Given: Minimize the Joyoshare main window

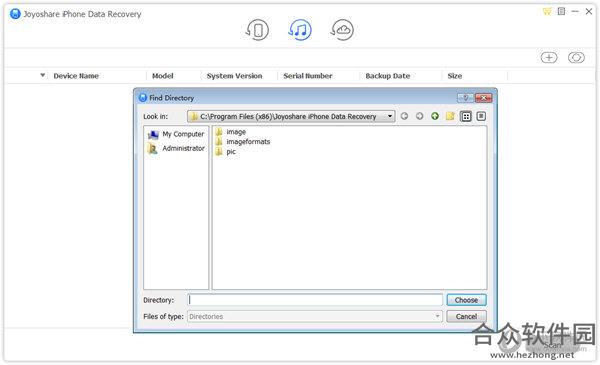Looking at the screenshot, I should point(575,11).
